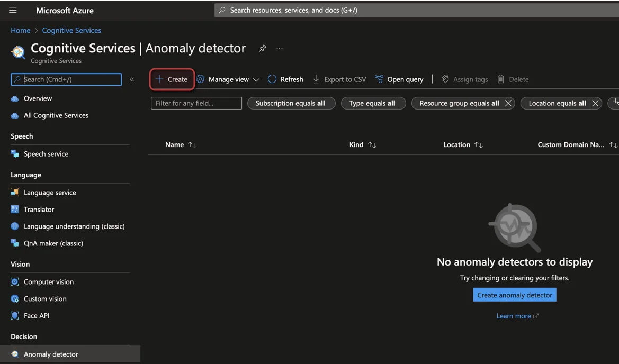Click the Computer vision icon
Viewport: 619px width, 364px height.
click(15, 281)
